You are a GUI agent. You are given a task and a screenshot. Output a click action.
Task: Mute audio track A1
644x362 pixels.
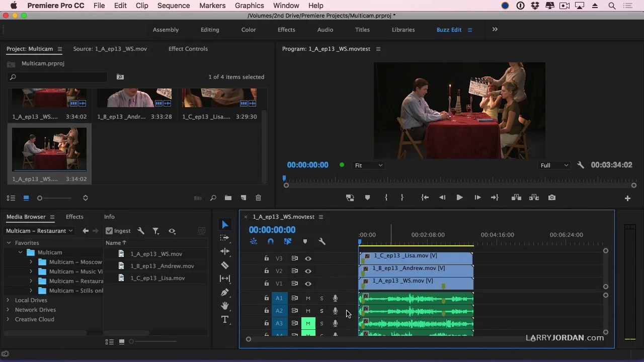tap(308, 298)
